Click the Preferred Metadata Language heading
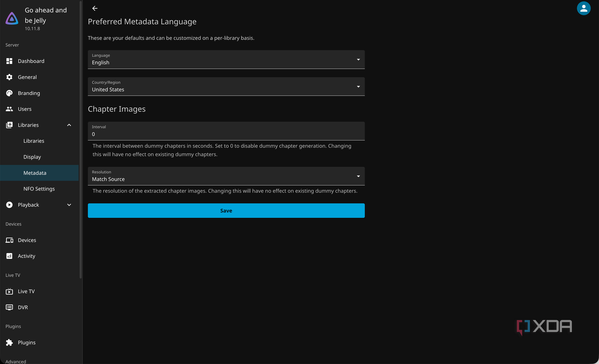Image resolution: width=599 pixels, height=364 pixels. click(142, 22)
